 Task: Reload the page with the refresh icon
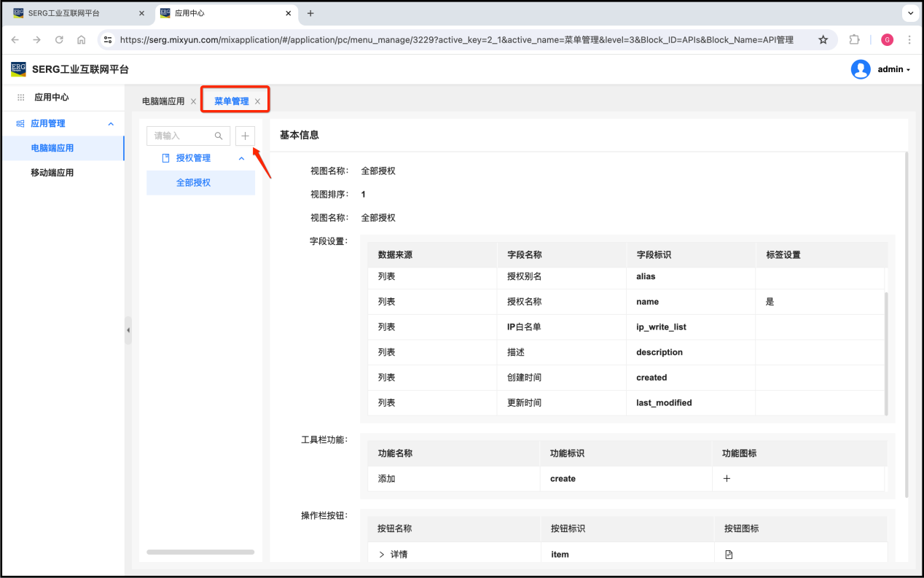[x=59, y=40]
